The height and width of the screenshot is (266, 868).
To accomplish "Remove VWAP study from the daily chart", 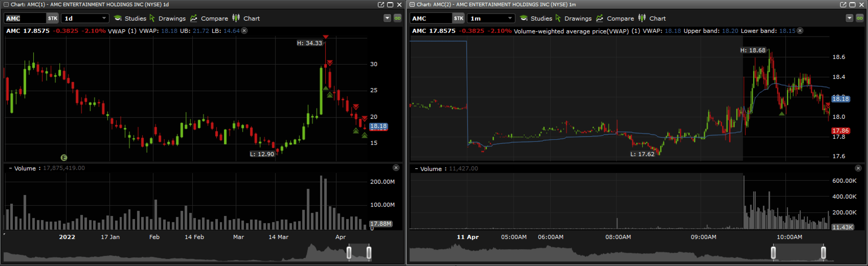I will tap(245, 31).
